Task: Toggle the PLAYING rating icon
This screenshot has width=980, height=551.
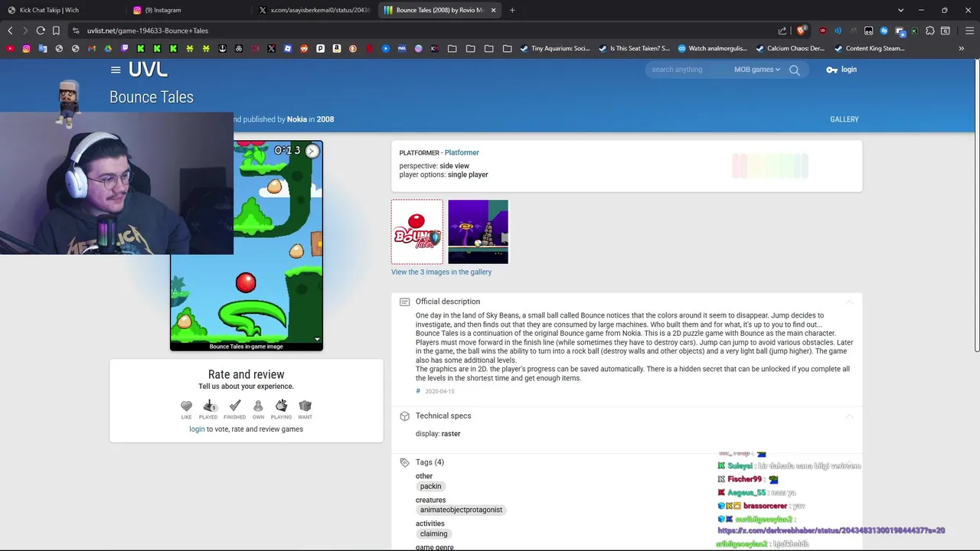Action: tap(281, 406)
